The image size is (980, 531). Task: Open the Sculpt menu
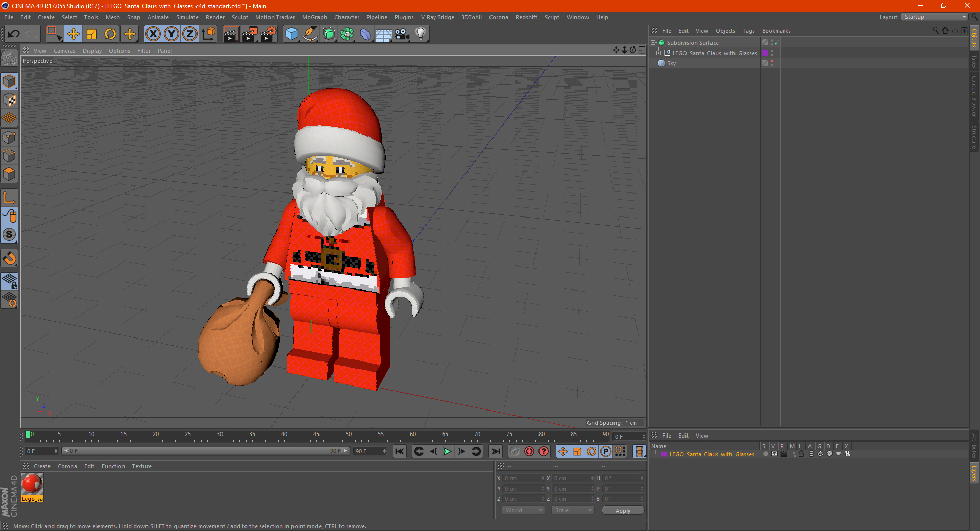tap(239, 17)
